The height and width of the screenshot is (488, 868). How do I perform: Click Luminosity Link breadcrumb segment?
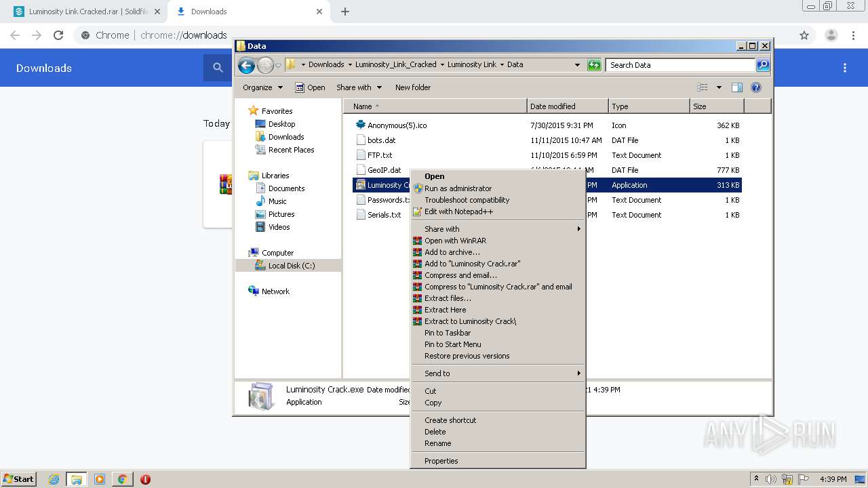coord(472,65)
